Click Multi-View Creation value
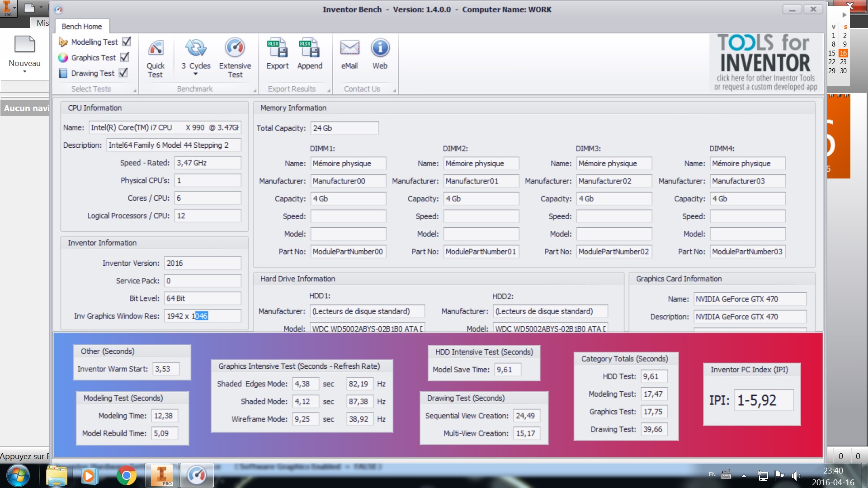Image resolution: width=868 pixels, height=488 pixels. point(526,433)
